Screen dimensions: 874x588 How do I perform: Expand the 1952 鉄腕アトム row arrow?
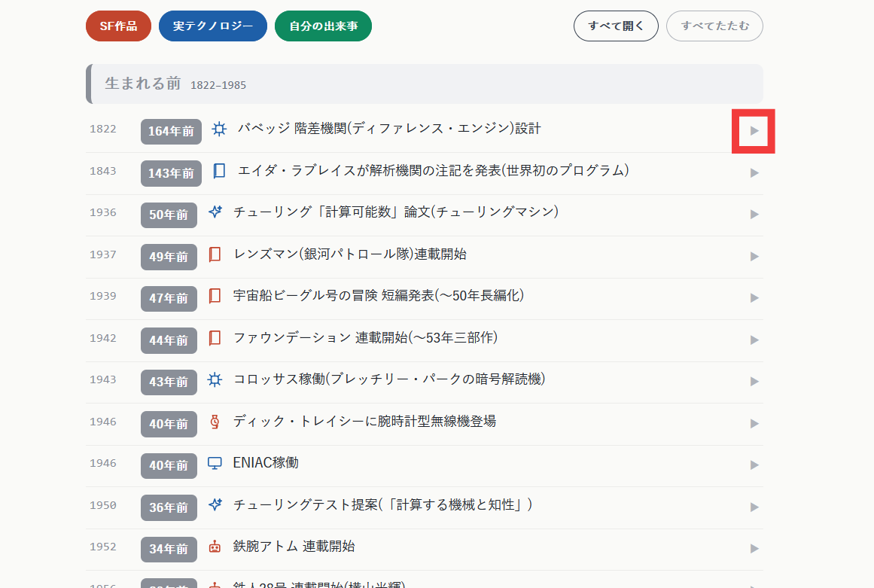point(754,549)
